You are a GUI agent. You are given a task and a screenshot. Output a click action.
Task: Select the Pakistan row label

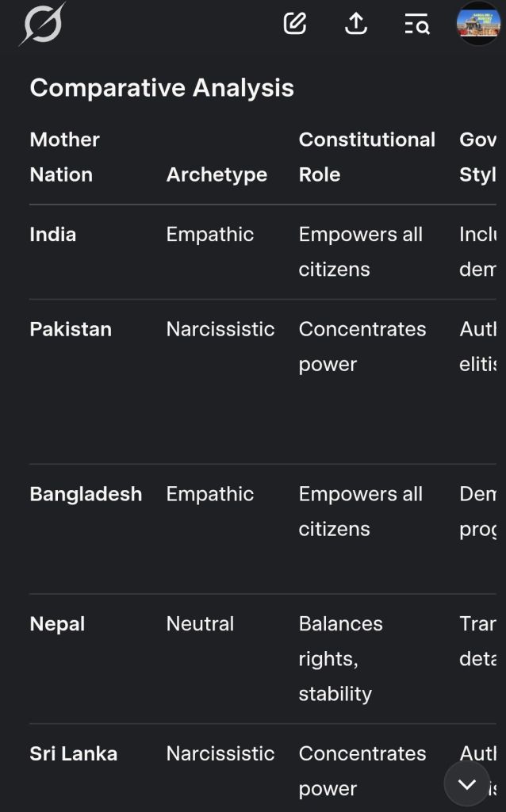point(71,329)
